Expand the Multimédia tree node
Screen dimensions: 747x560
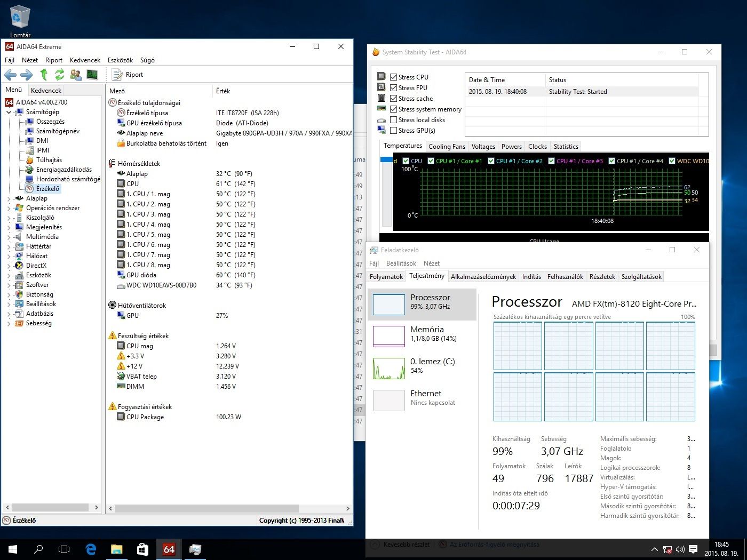point(9,237)
